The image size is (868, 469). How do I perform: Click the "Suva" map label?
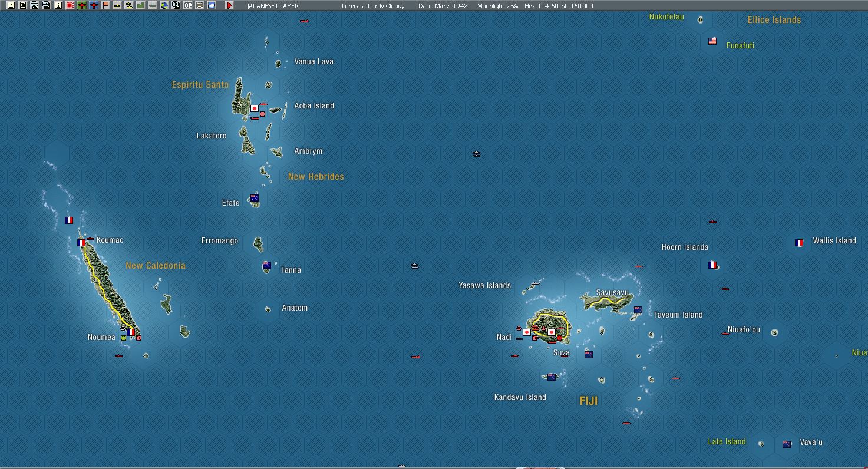coord(562,354)
